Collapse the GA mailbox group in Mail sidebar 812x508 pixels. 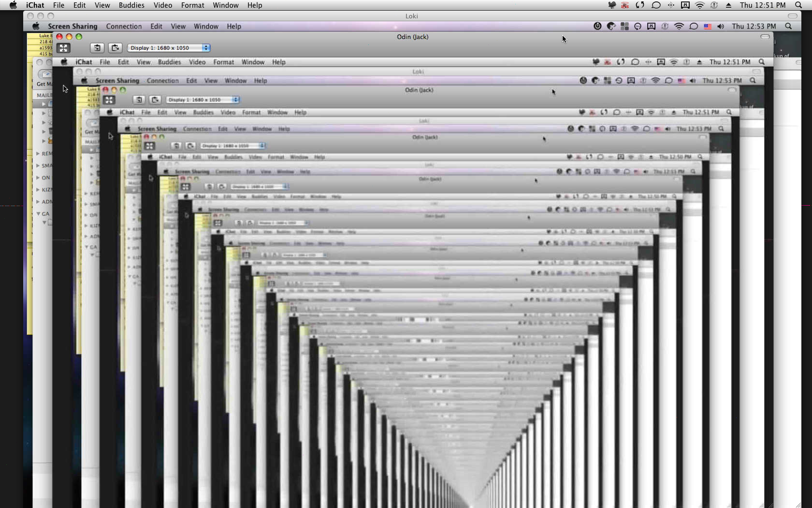(38, 214)
